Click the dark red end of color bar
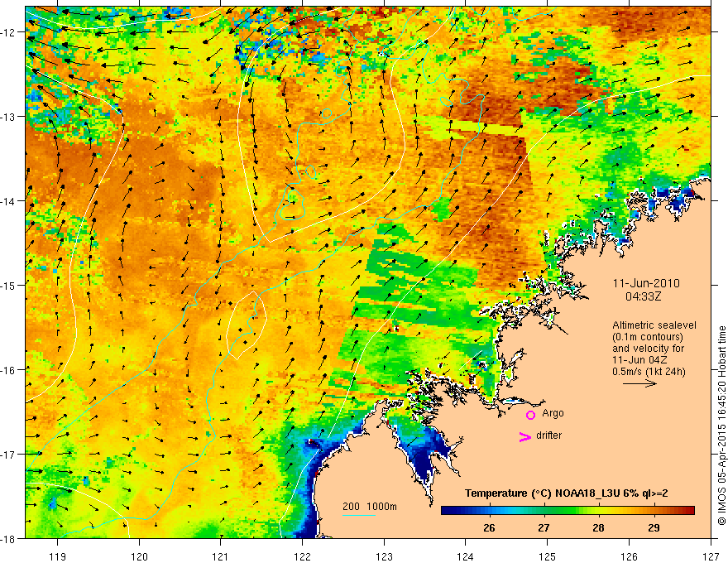This screenshot has height=563, width=728. click(x=689, y=511)
